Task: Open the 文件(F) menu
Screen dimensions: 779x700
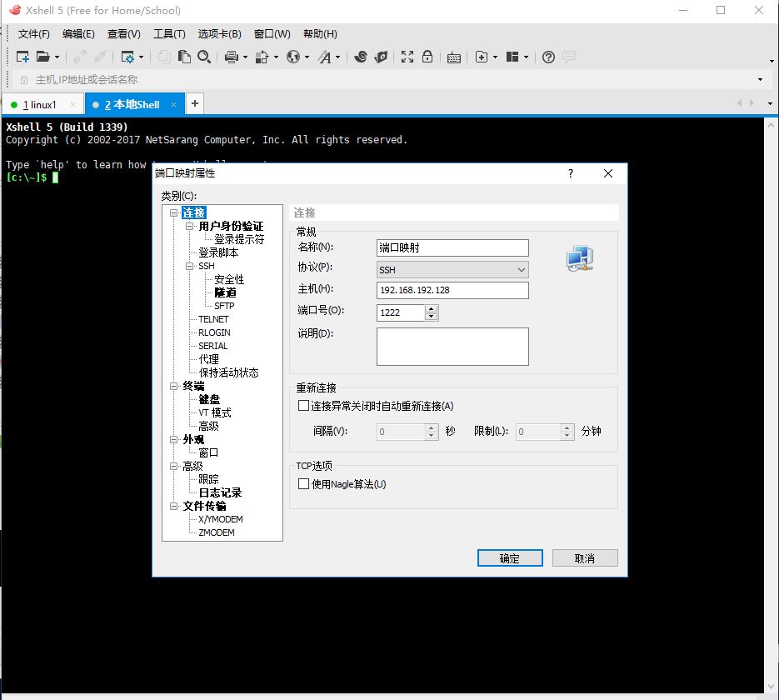Action: 34,34
